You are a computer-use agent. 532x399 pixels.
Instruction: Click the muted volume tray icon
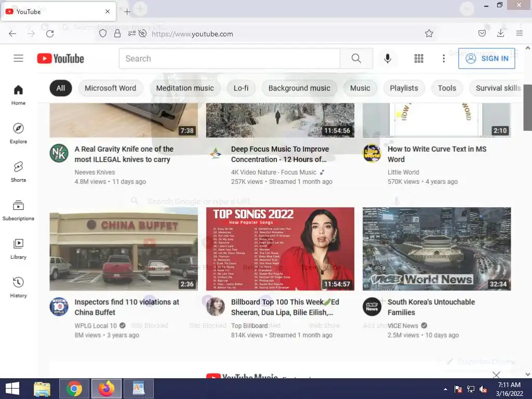coord(483,389)
